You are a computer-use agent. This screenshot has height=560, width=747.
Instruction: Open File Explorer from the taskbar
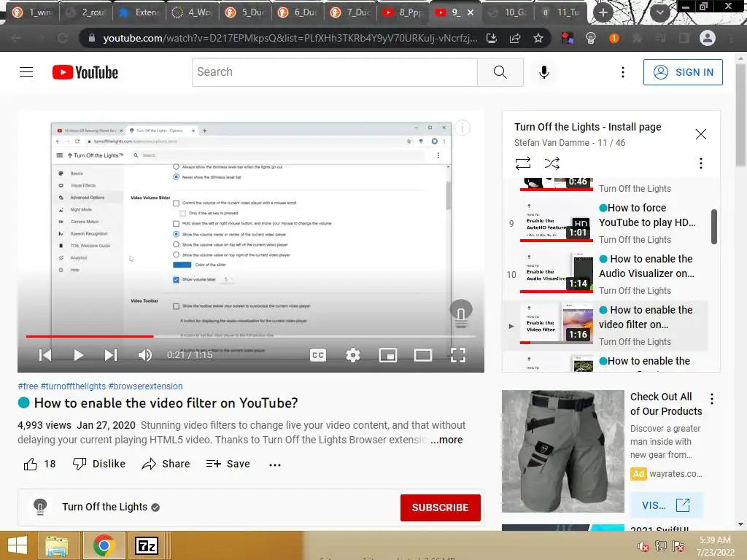pos(57,545)
